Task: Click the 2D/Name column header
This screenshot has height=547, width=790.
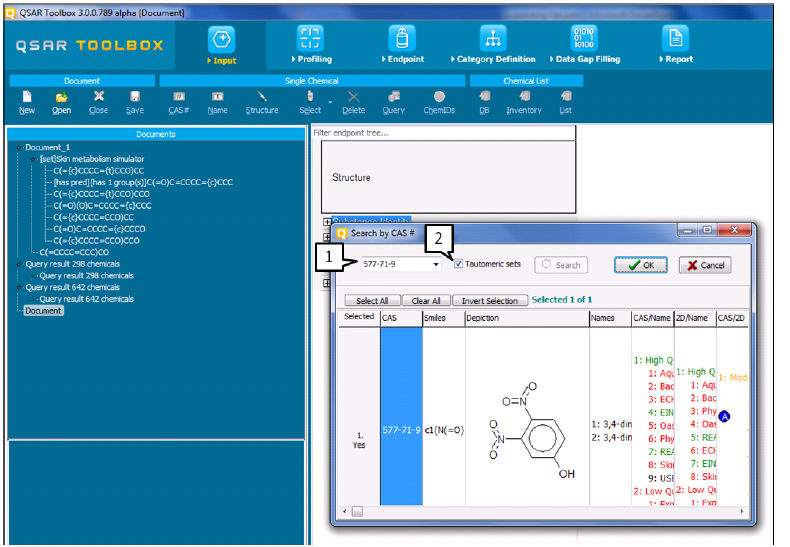Action: coord(695,318)
